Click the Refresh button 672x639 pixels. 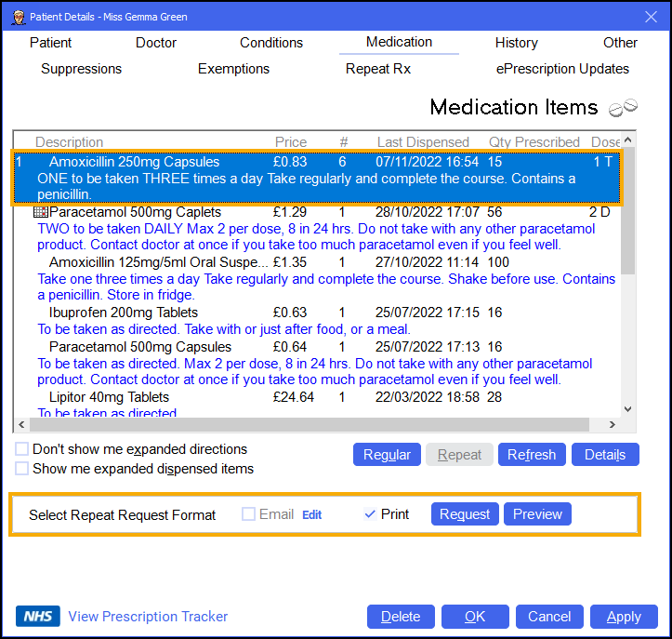click(x=532, y=455)
